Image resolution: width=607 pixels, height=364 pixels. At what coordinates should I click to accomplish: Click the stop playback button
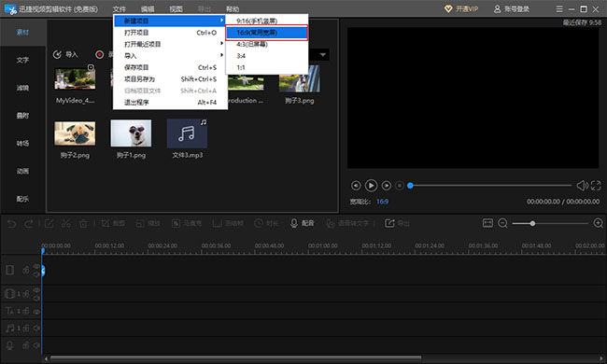pyautogui.click(x=400, y=186)
